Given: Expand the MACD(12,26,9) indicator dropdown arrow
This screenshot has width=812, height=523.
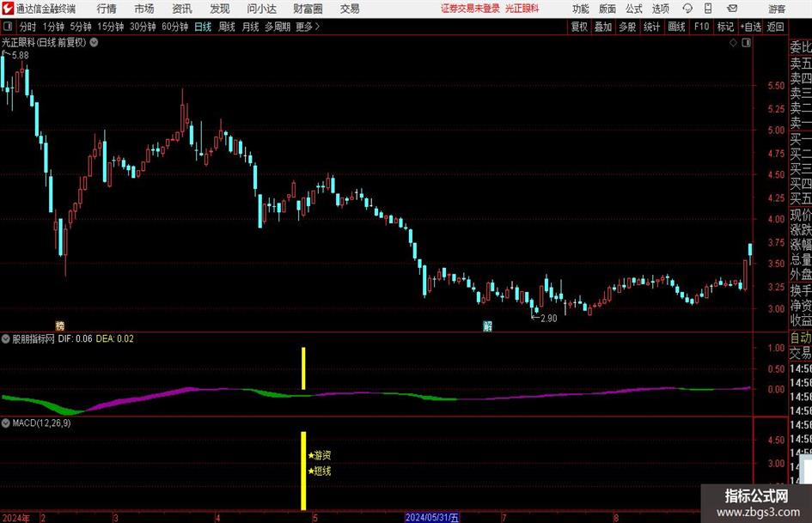Looking at the screenshot, I should tap(6, 423).
